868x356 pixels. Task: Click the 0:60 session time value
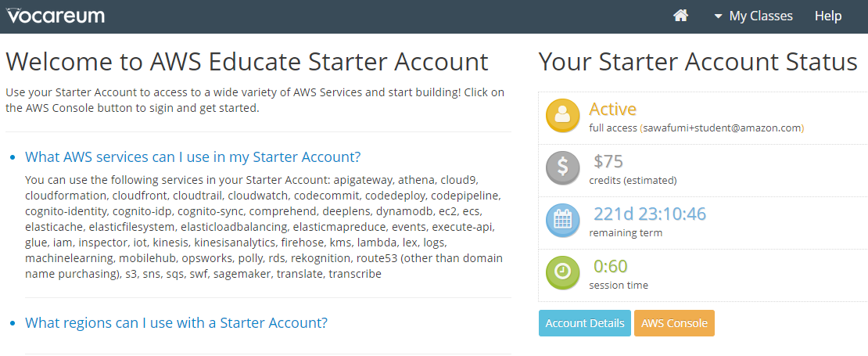[x=611, y=266]
